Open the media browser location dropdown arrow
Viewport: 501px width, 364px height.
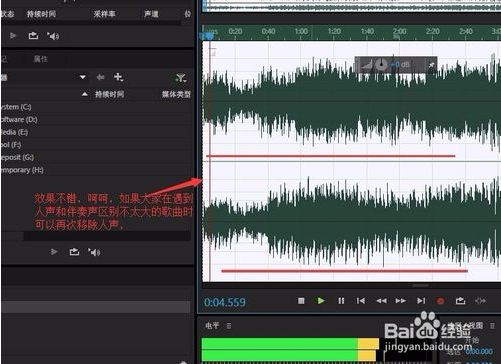coord(83,77)
